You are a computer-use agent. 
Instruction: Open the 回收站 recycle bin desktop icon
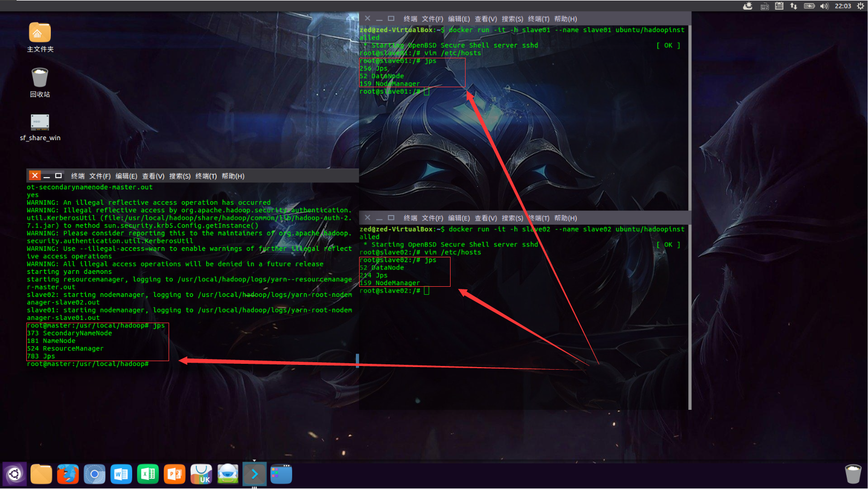tap(40, 82)
